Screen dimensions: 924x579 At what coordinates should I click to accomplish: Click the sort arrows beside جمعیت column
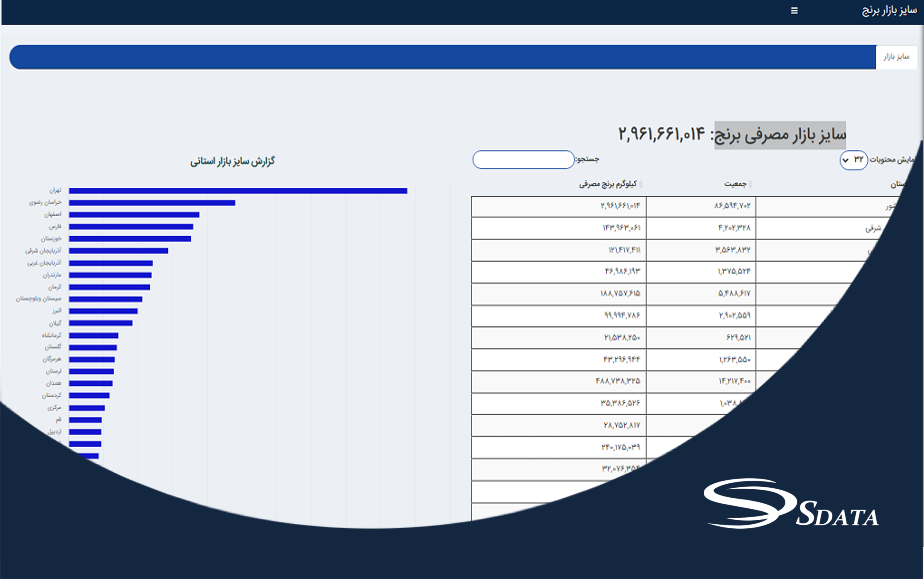[750, 184]
